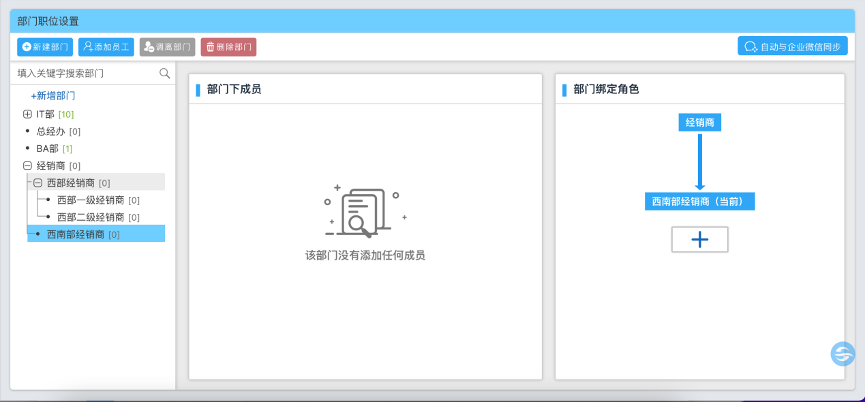Click the red 删除部门 button

(228, 47)
